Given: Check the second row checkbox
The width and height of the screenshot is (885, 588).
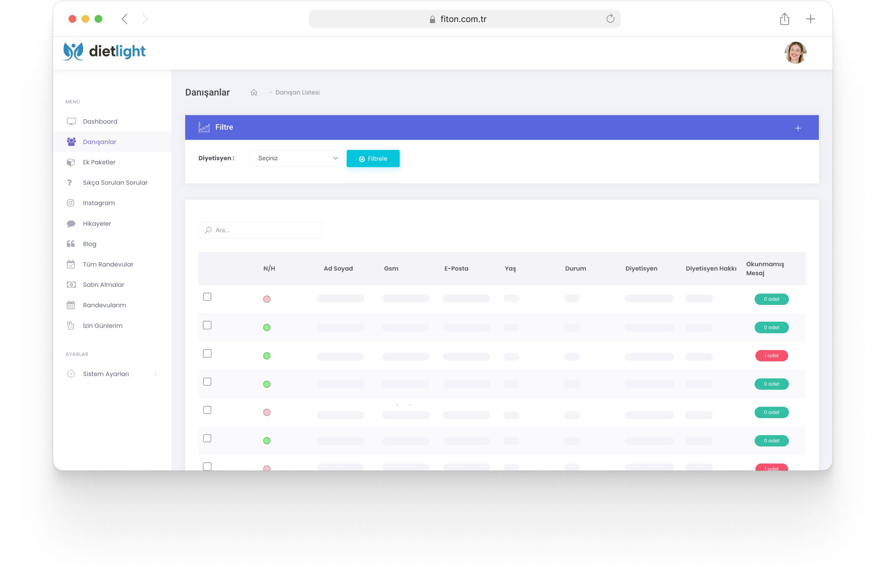Looking at the screenshot, I should [207, 325].
